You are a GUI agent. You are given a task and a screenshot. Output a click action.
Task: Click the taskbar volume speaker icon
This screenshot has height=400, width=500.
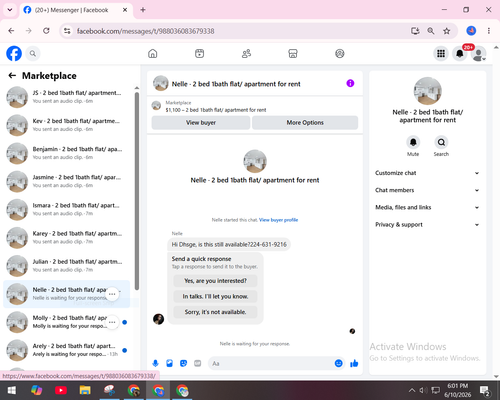click(423, 390)
